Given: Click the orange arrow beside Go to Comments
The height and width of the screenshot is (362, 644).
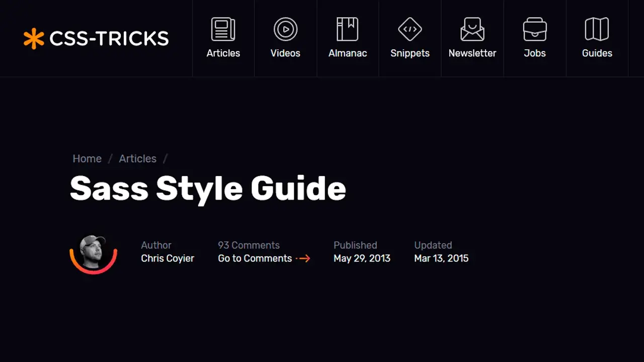Looking at the screenshot, I should point(303,258).
